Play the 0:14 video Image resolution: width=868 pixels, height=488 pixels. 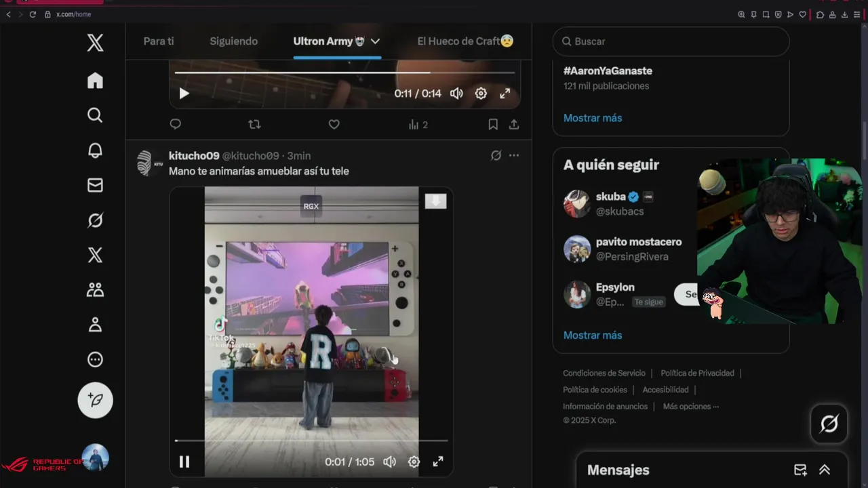[x=184, y=94]
